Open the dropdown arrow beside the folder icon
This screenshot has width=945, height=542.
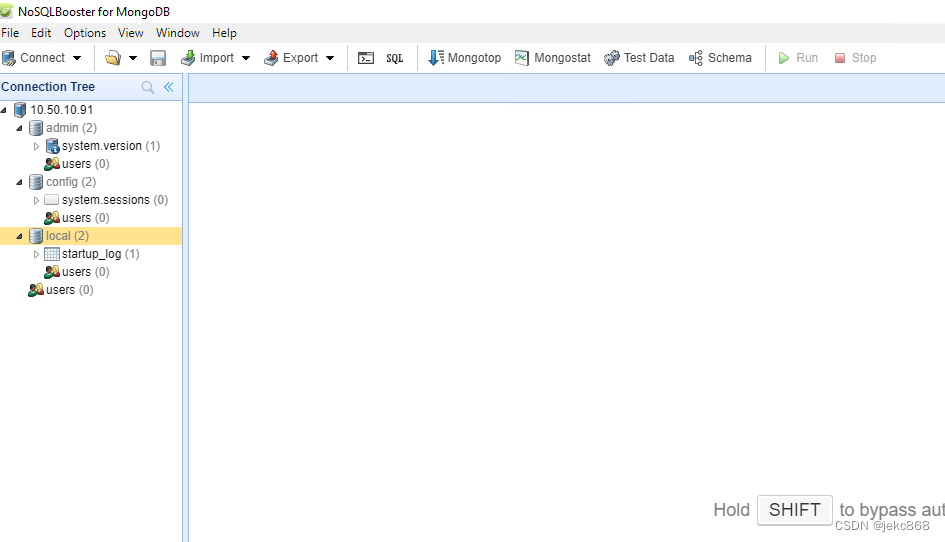(x=133, y=58)
